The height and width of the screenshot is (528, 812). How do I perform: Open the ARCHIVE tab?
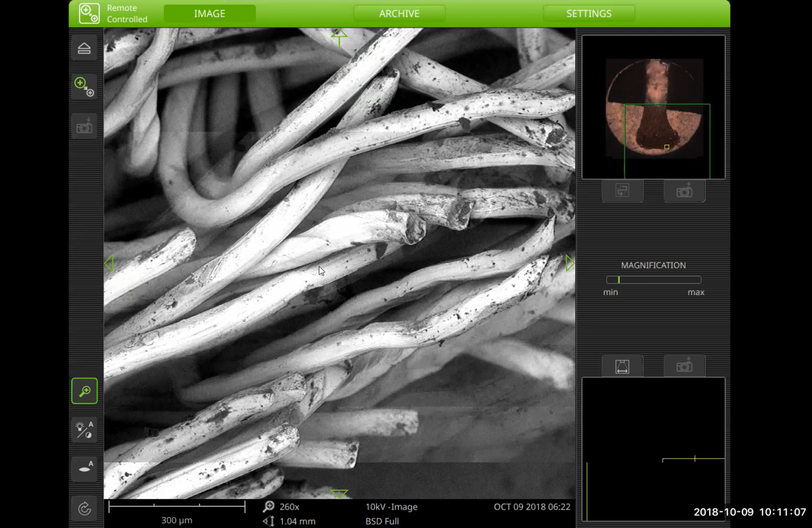click(x=399, y=14)
